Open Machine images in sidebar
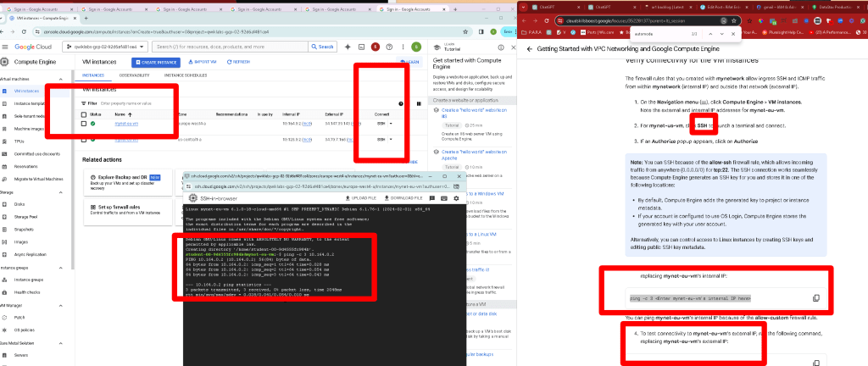868x366 pixels. [x=29, y=129]
